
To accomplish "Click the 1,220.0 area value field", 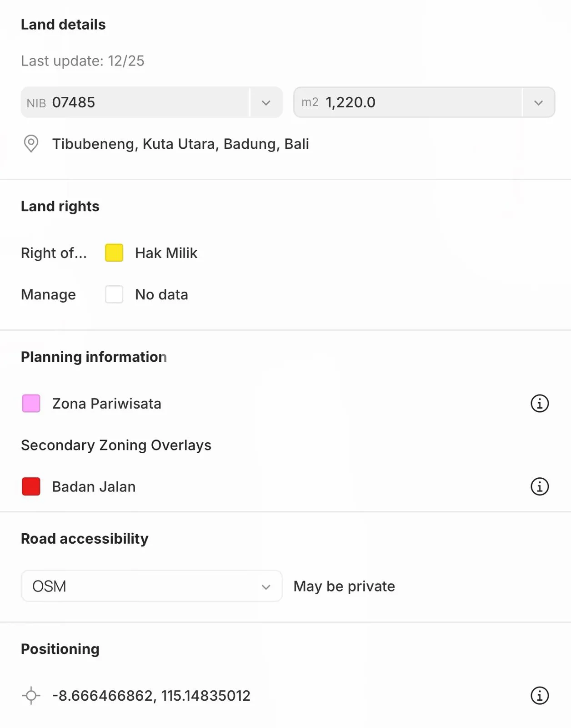I will click(x=409, y=102).
